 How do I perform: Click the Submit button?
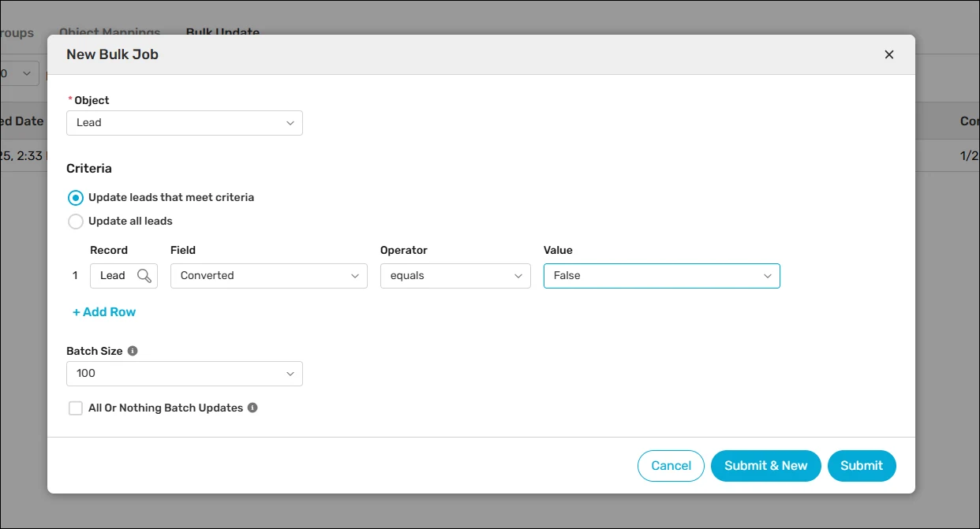(862, 466)
